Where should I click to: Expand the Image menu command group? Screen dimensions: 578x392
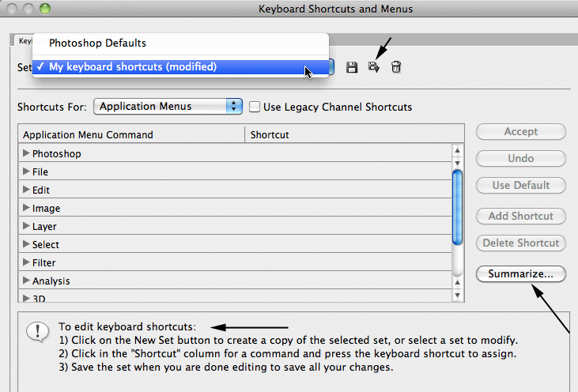tap(26, 207)
